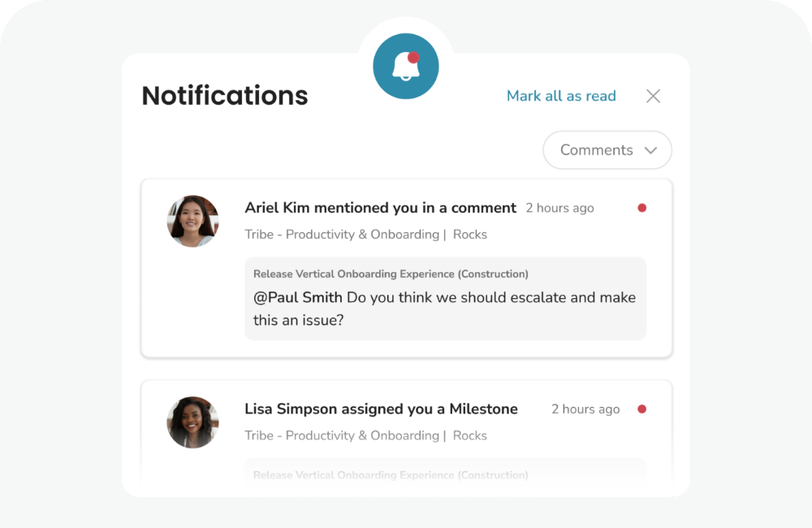Image resolution: width=812 pixels, height=528 pixels.
Task: Click the bell notification icon
Action: click(x=405, y=67)
